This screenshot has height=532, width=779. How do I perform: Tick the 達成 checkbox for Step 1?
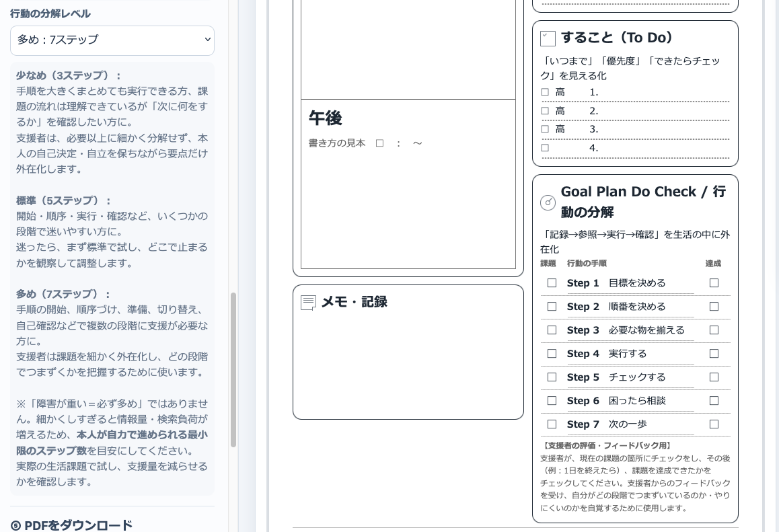click(x=714, y=283)
